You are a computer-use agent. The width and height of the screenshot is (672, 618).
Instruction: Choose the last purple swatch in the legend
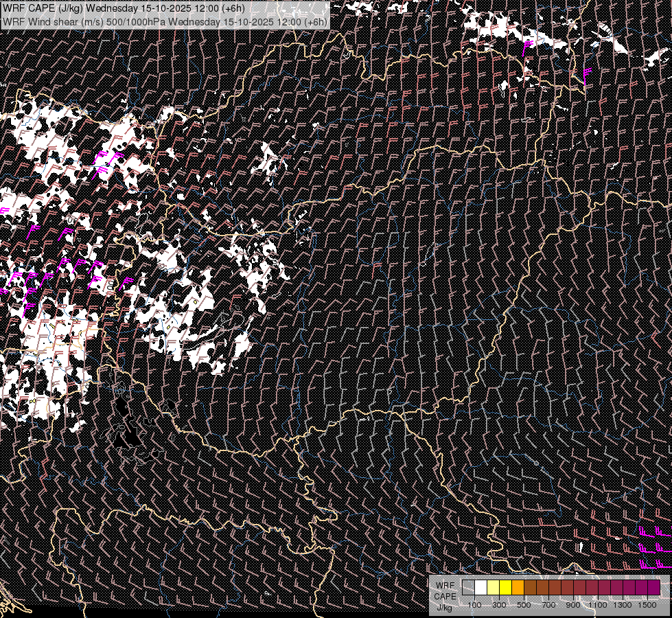pyautogui.click(x=653, y=588)
